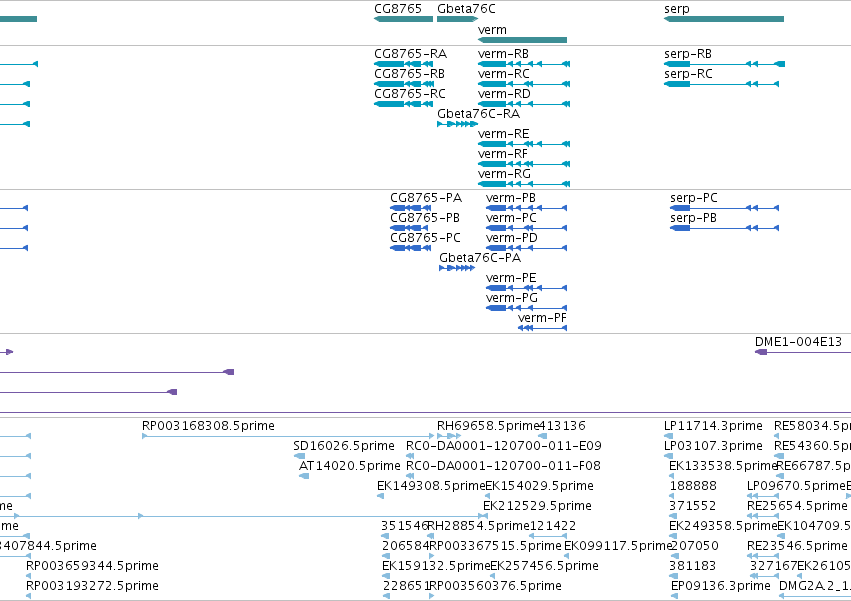Click EST RP003659344.5prime

pyautogui.click(x=29, y=577)
